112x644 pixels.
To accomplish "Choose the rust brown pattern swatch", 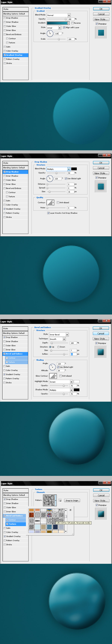I will pyautogui.click(x=31, y=515).
